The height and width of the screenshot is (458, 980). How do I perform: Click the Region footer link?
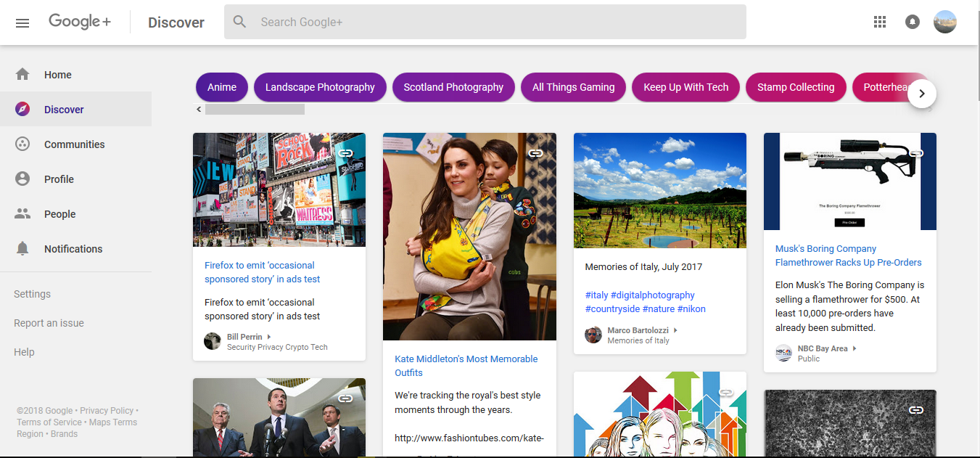[x=30, y=434]
